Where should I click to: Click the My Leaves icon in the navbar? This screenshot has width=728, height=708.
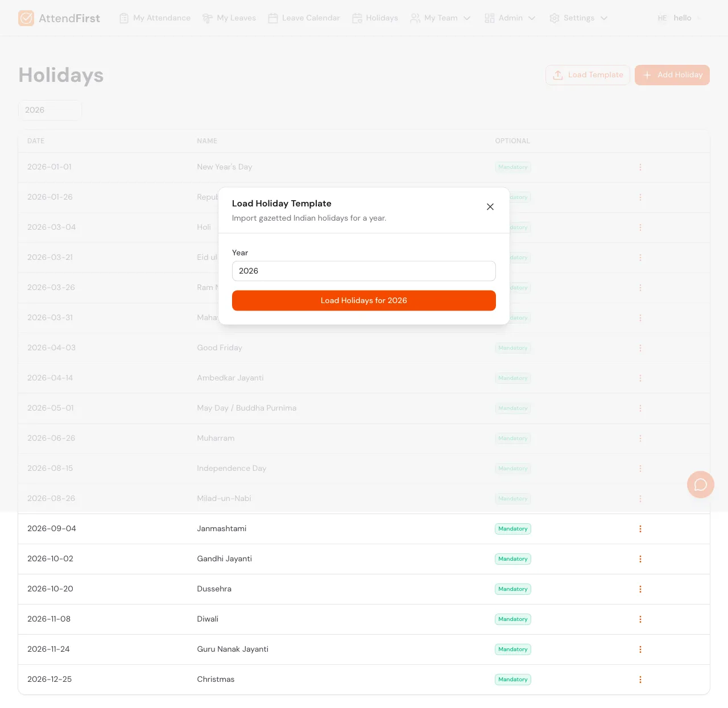click(x=206, y=18)
